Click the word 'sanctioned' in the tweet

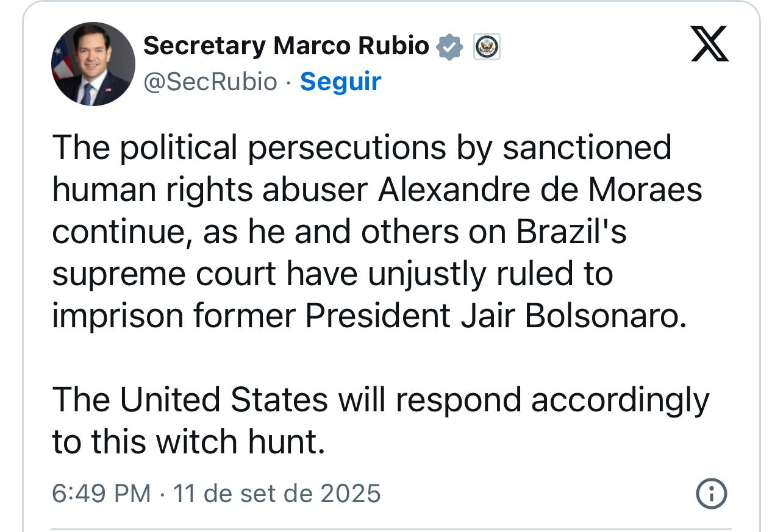coord(586,148)
